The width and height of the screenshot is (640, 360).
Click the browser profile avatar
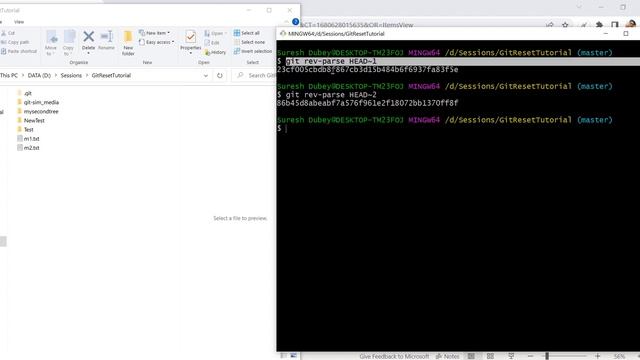coord(631,25)
